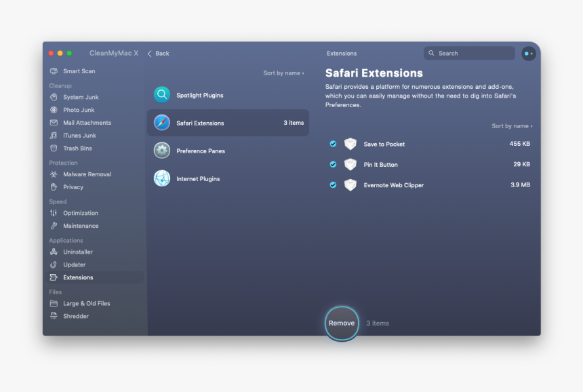
Task: Select Optimization sliders icon
Action: pos(54,213)
